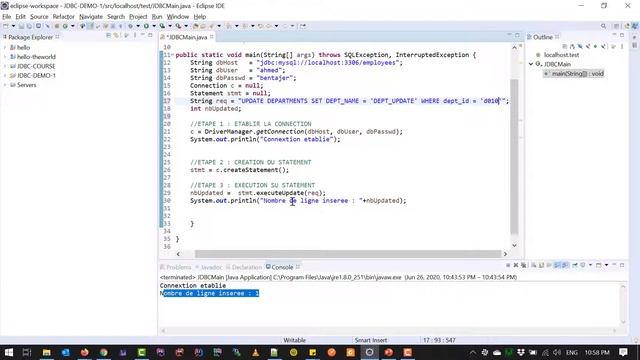Open the File menu

7,17
